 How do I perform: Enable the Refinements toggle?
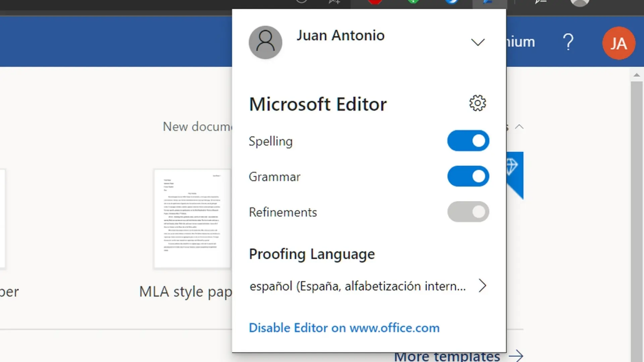pyautogui.click(x=468, y=212)
